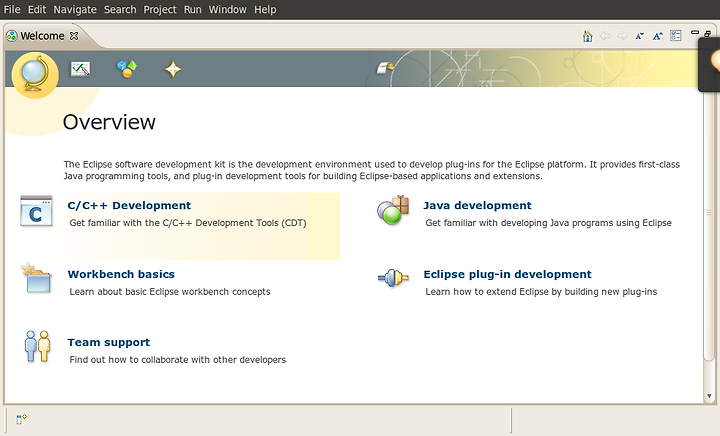Click 'Get familiar with the C/C++ Development Tools (CDT)'
The width and height of the screenshot is (720, 436).
point(188,223)
